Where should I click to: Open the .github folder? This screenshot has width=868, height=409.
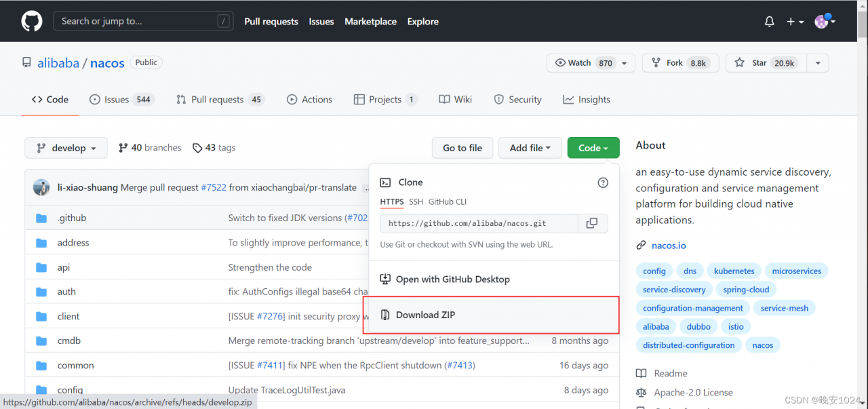tap(71, 218)
